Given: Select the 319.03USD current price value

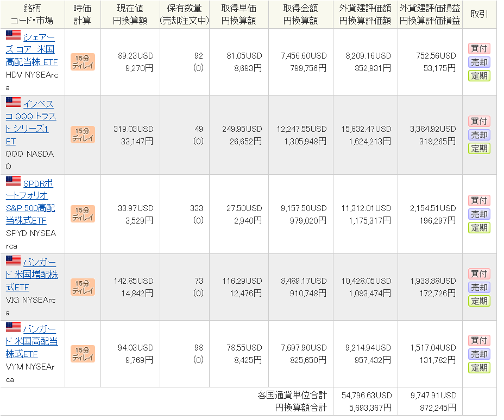Looking at the screenshot, I should tap(134, 129).
